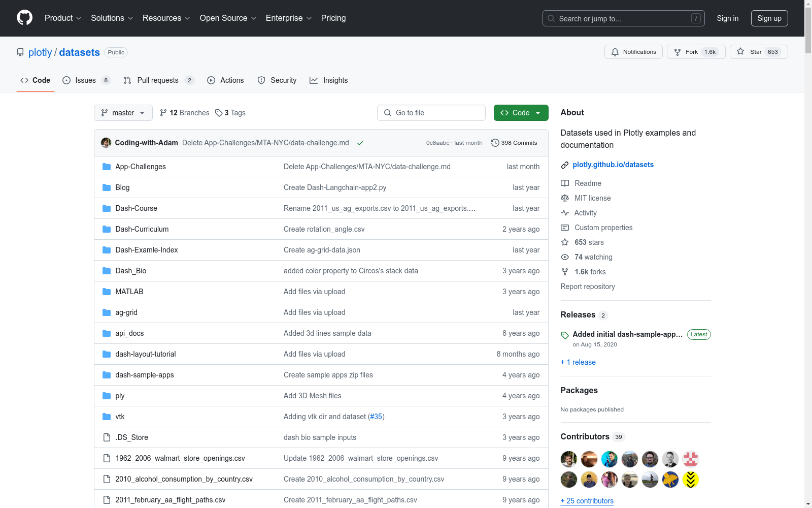Click the tag icon beside latest release
The image size is (812, 508).
(x=565, y=335)
